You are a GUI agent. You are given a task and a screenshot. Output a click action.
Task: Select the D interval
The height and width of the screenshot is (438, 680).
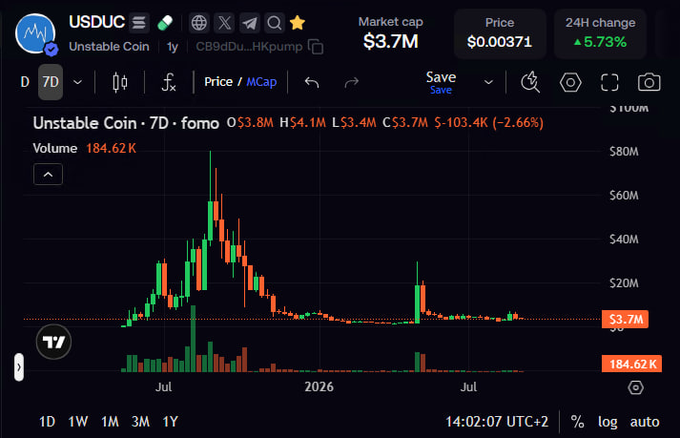tap(25, 82)
